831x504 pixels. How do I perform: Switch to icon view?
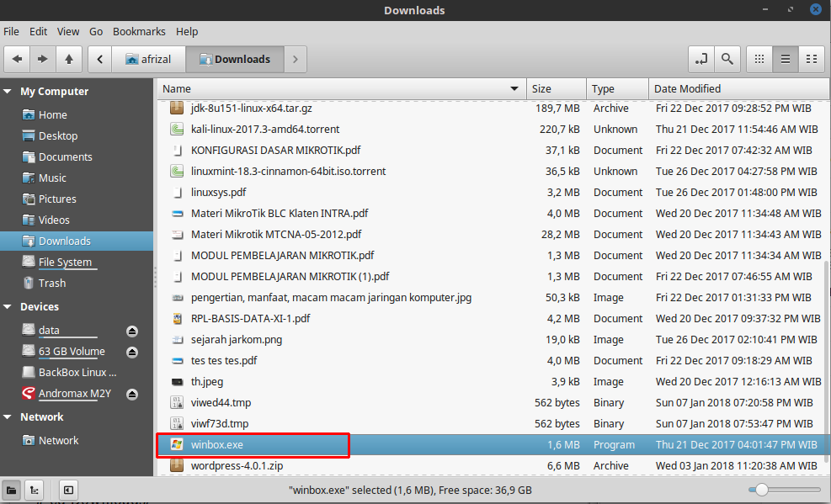click(x=759, y=59)
